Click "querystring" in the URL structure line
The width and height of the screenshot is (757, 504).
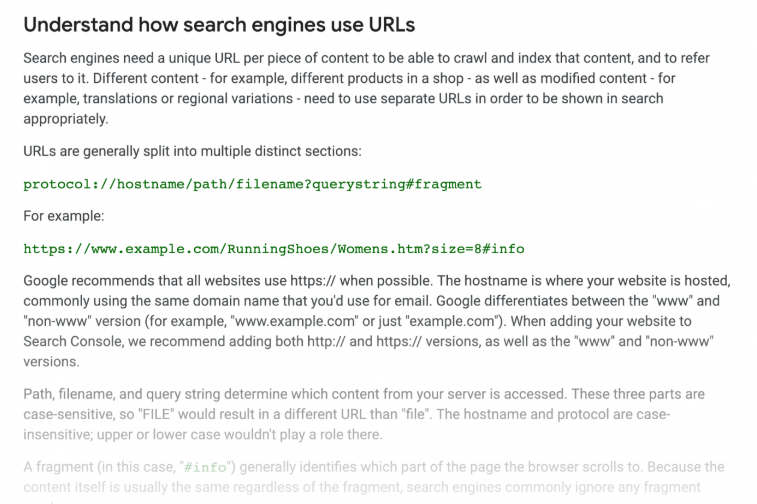click(x=359, y=184)
